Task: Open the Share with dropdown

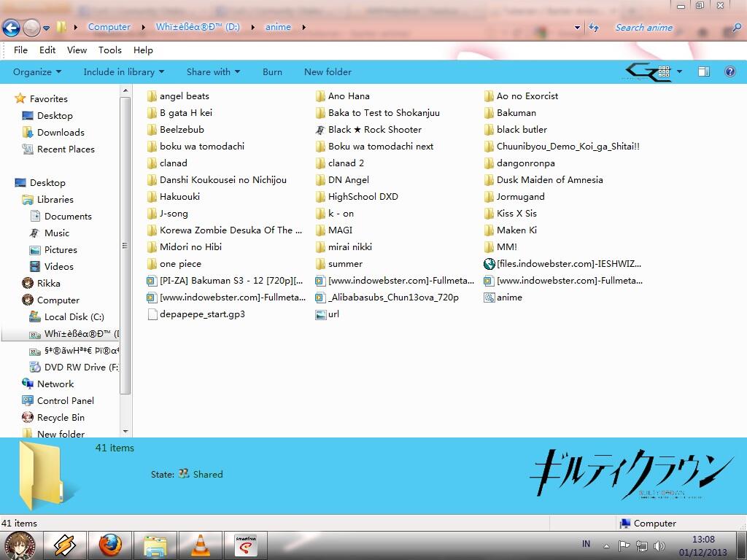Action: click(x=214, y=72)
